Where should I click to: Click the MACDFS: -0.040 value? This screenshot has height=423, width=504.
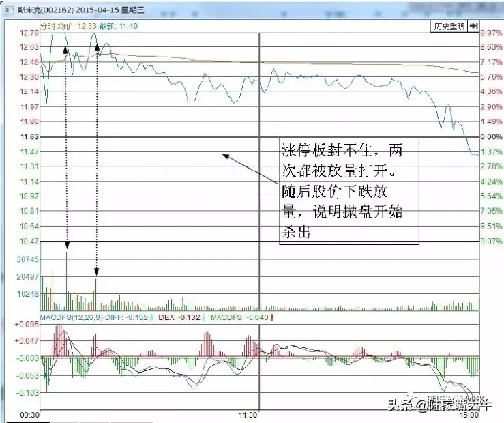(x=239, y=317)
